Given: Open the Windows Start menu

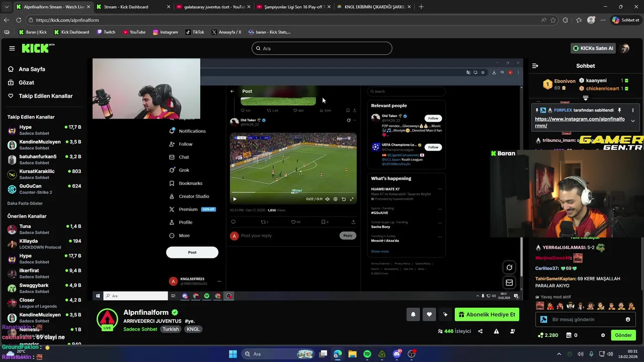Looking at the screenshot, I should 233,354.
